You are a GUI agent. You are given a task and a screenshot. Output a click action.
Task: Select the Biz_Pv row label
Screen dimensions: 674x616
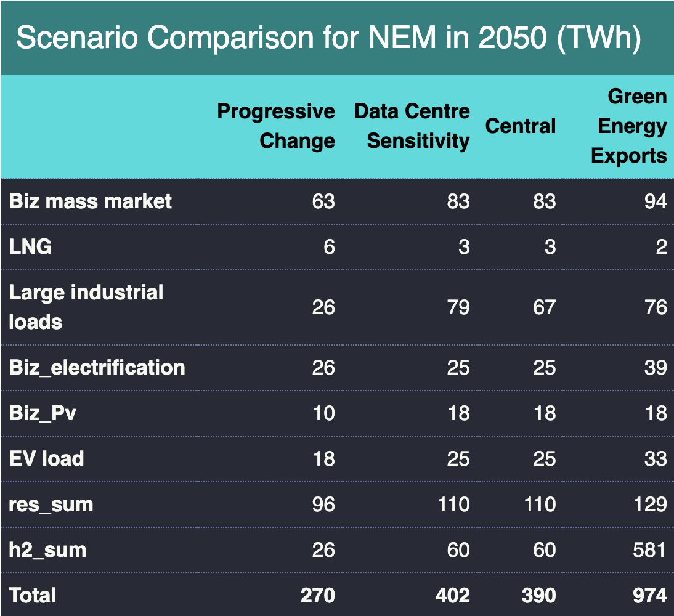(x=43, y=413)
